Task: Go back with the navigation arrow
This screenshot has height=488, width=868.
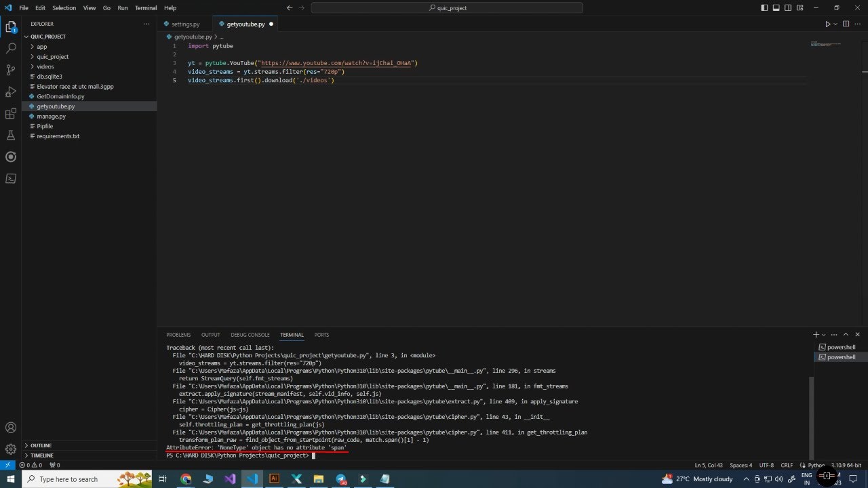Action: pyautogui.click(x=290, y=8)
